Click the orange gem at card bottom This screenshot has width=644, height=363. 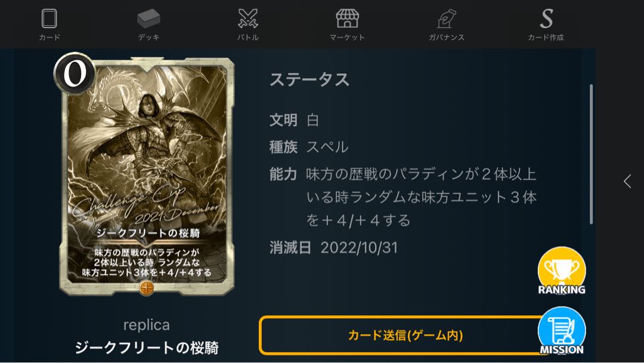pyautogui.click(x=147, y=288)
